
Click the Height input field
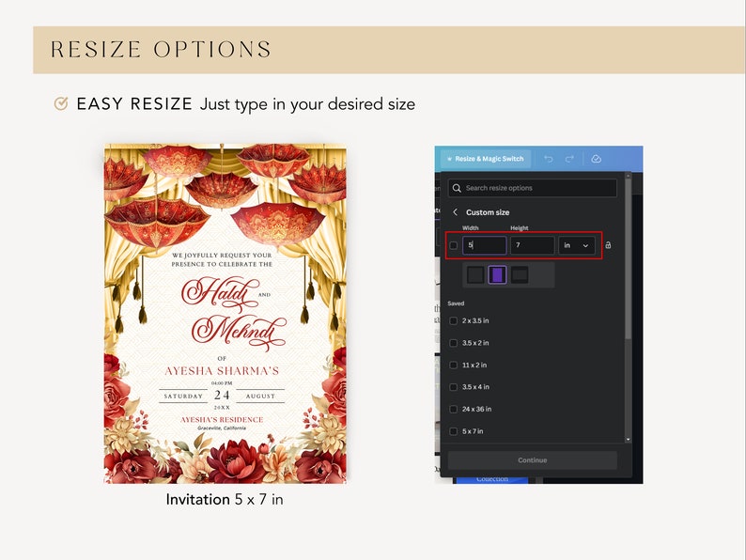(533, 245)
